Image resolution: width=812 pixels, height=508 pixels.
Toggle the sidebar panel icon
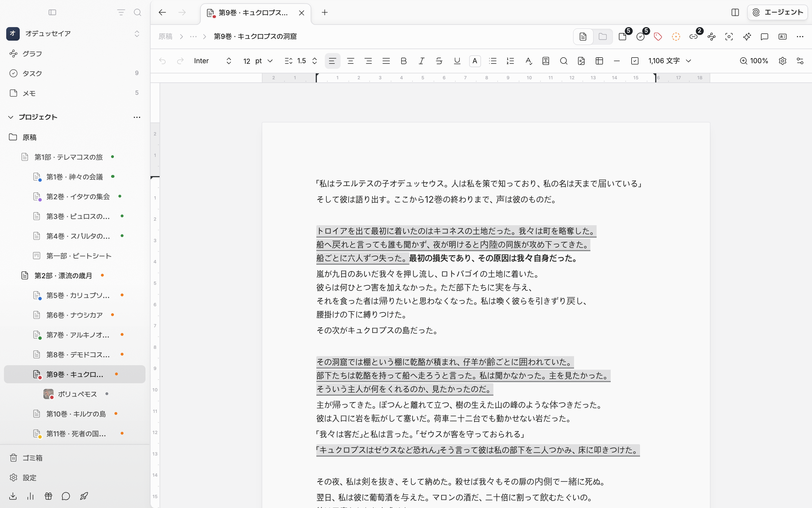[52, 12]
